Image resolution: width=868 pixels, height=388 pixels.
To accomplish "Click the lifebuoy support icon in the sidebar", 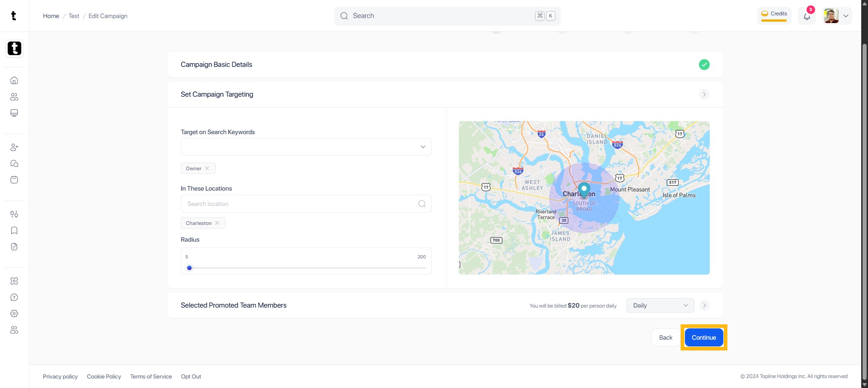I will pos(14,281).
